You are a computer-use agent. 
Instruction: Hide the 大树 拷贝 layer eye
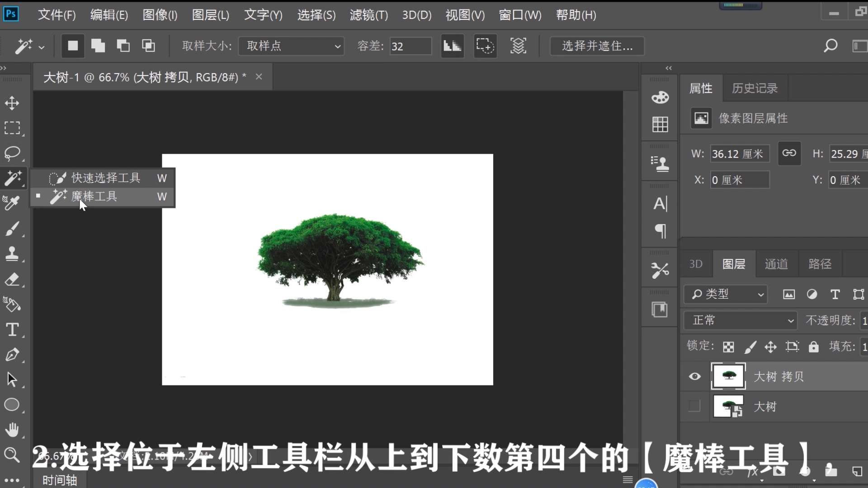coord(695,376)
